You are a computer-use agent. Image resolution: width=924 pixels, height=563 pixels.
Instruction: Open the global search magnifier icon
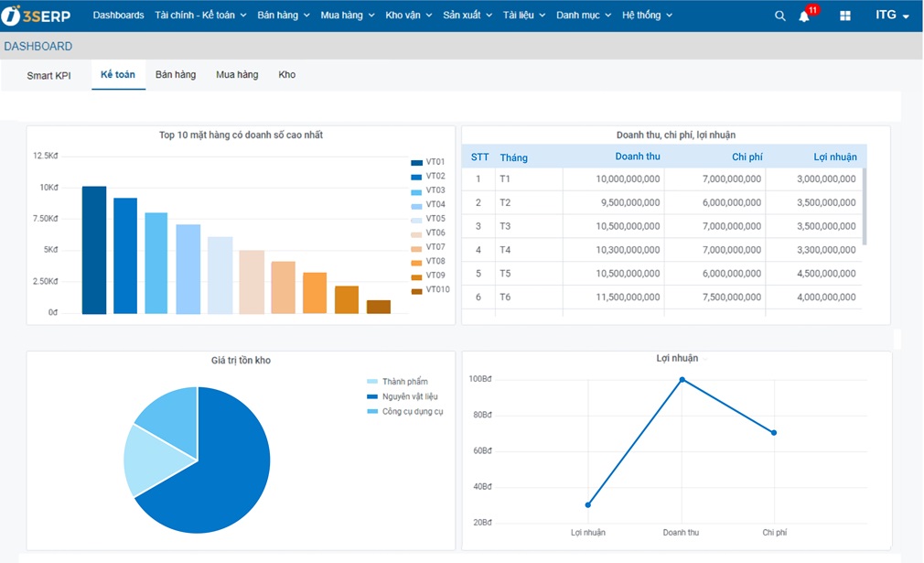pyautogui.click(x=779, y=16)
